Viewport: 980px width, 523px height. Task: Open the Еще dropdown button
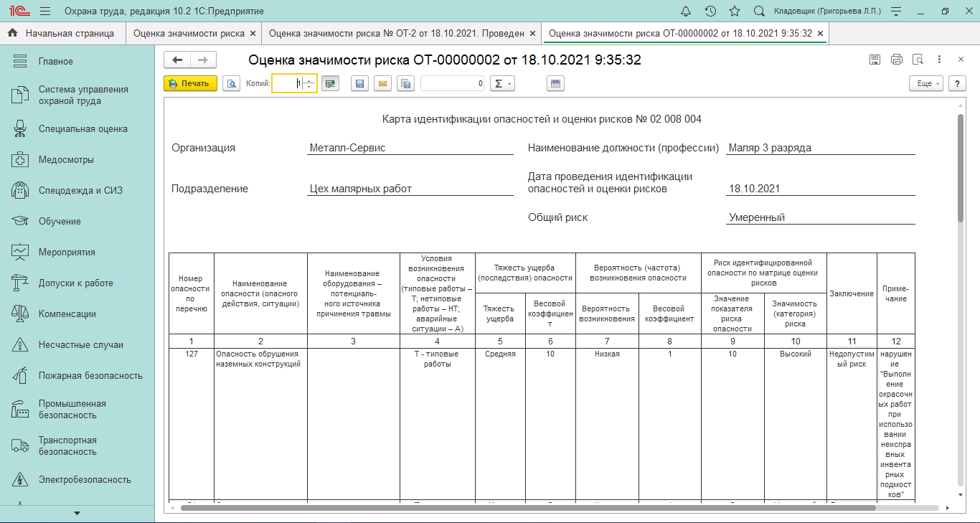(x=927, y=83)
